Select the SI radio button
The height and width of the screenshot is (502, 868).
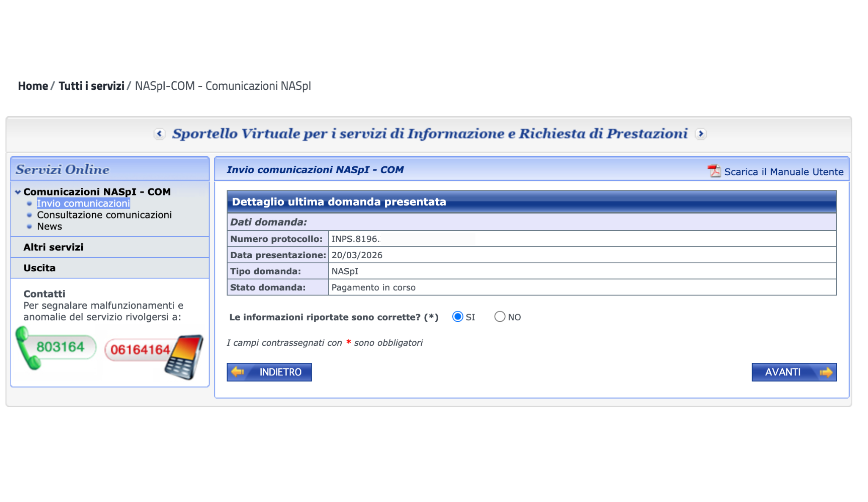click(457, 317)
